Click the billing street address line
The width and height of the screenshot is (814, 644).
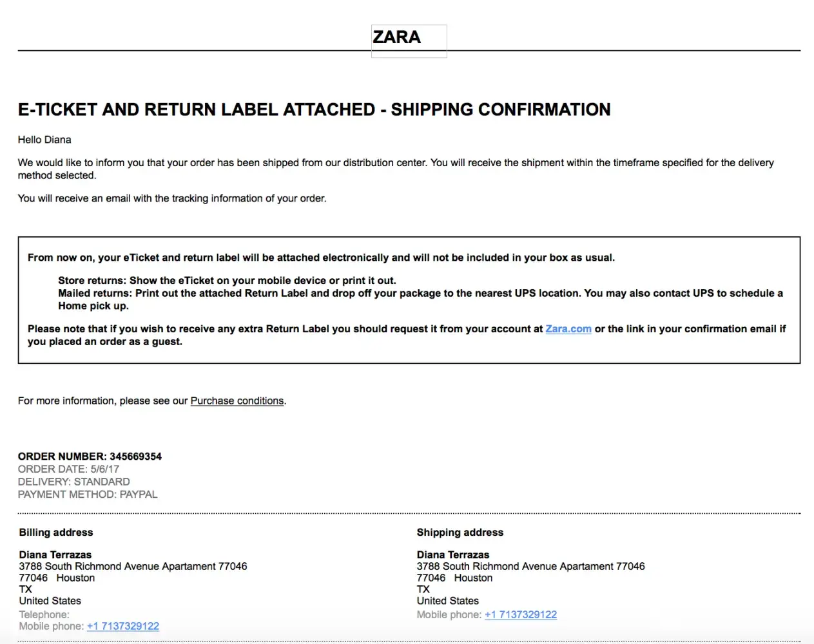(133, 566)
